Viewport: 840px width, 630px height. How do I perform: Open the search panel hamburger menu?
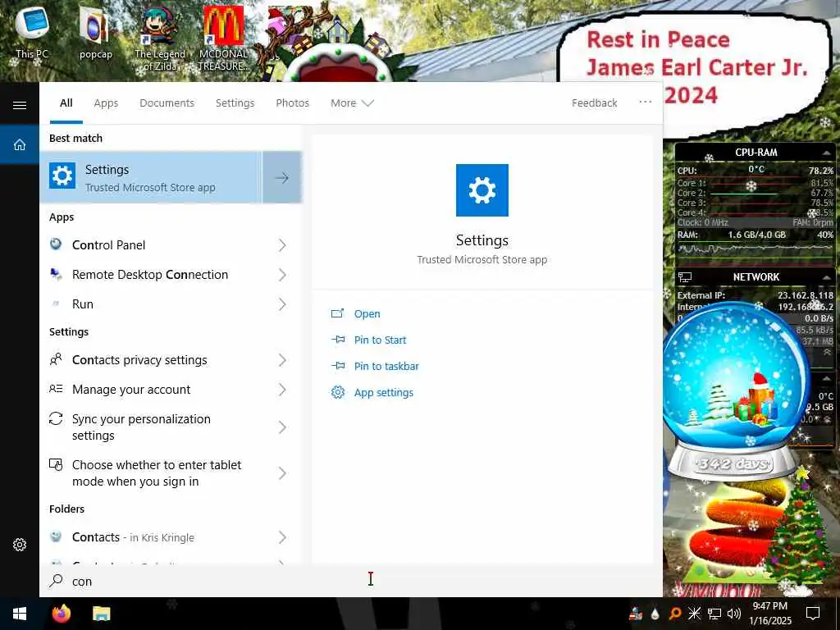(20, 105)
